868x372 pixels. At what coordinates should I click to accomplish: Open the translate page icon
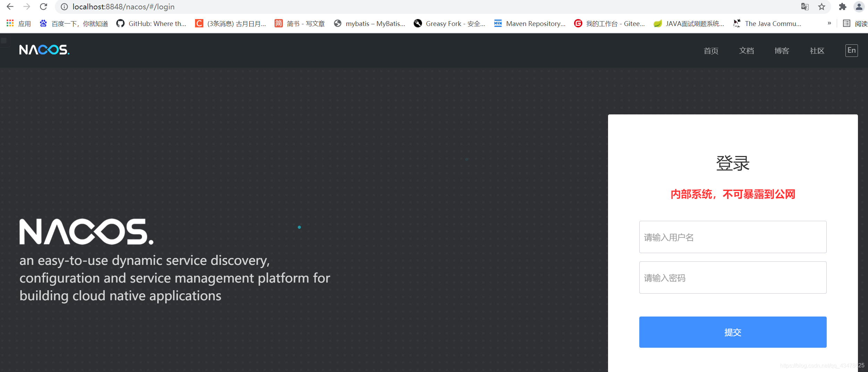pos(805,7)
